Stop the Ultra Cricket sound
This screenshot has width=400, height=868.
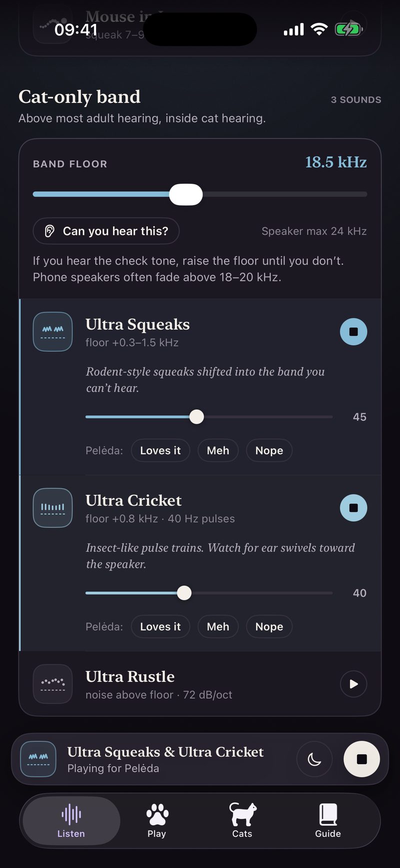[353, 508]
